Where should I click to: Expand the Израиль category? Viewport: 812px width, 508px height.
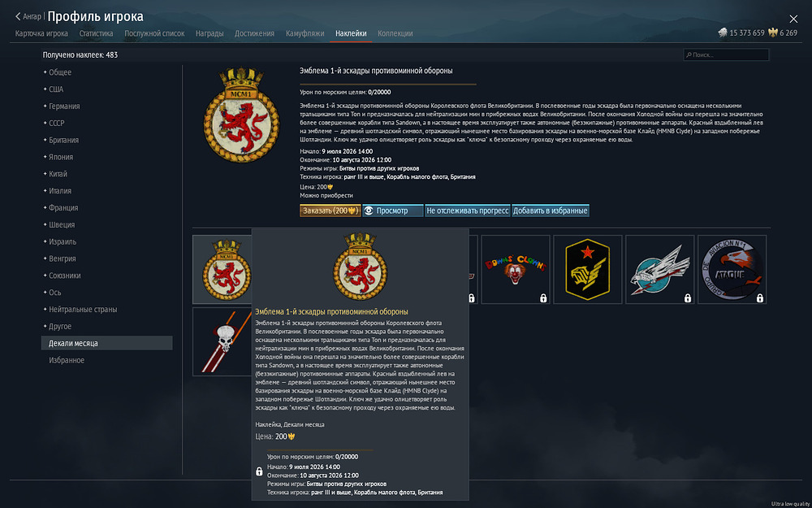[x=59, y=241]
